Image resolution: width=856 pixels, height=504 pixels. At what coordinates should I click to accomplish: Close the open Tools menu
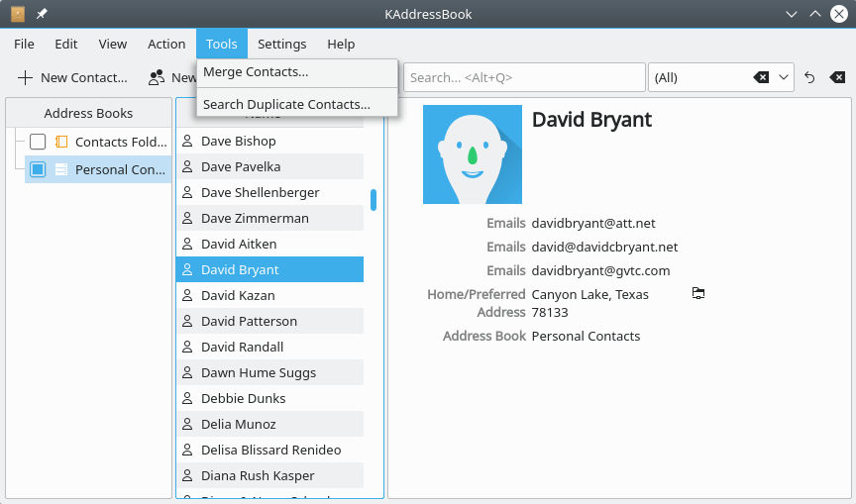point(222,44)
